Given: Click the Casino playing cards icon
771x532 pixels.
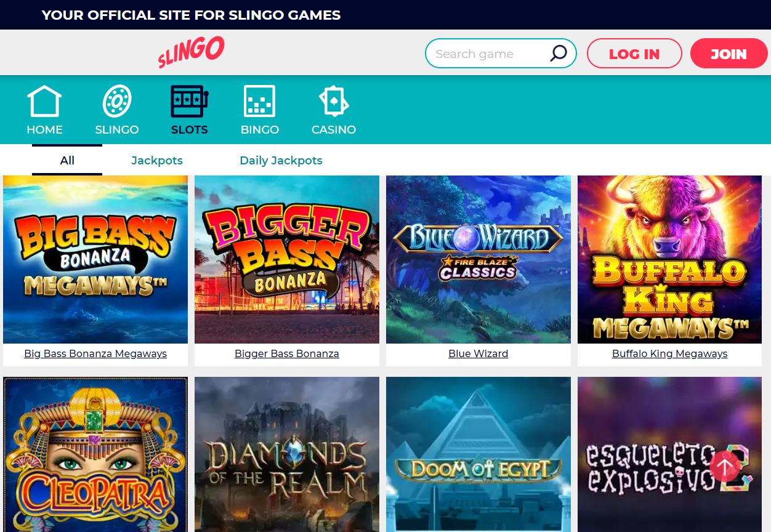Looking at the screenshot, I should tap(334, 101).
